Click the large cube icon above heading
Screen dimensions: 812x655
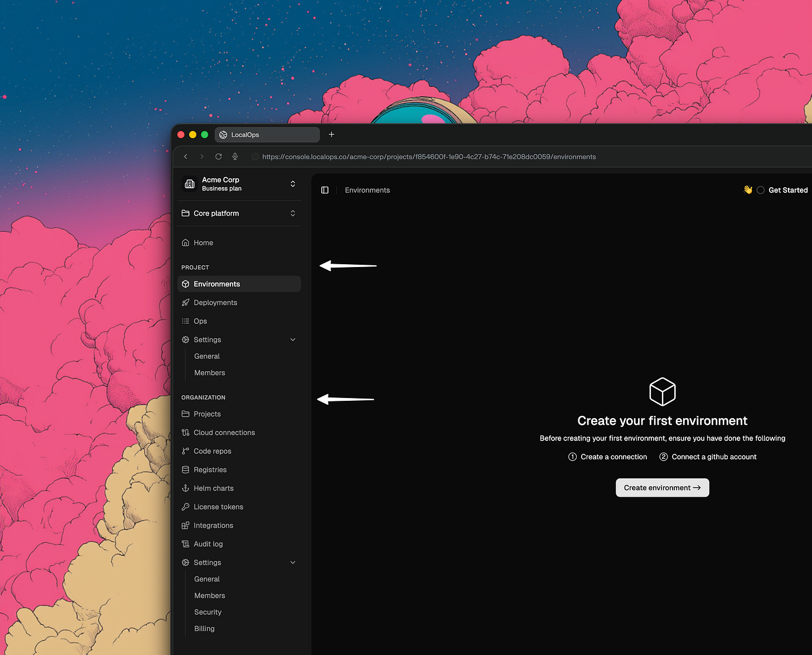tap(663, 392)
